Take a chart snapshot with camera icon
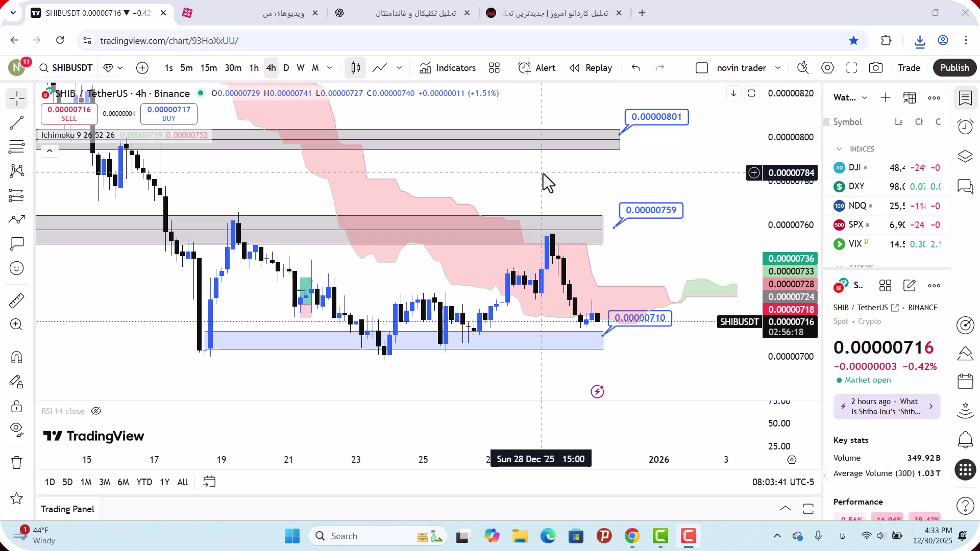Viewport: 980px width, 551px height. pos(876,68)
